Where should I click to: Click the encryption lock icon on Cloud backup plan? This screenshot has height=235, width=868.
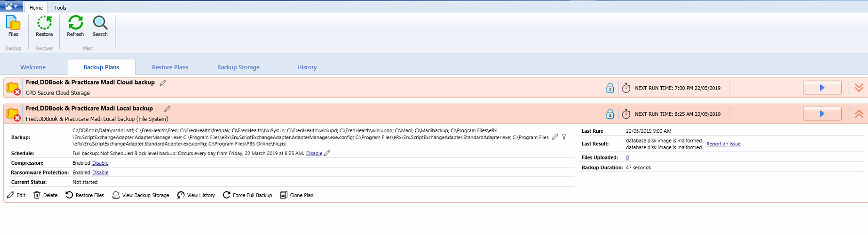click(x=610, y=88)
